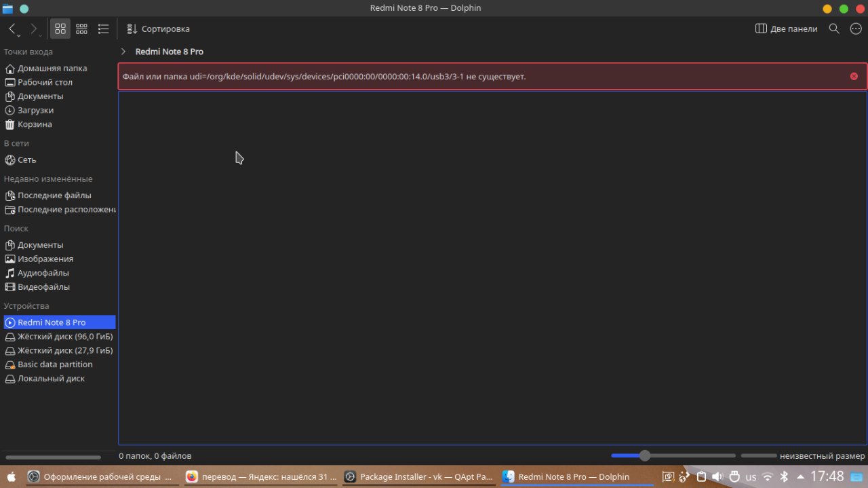Screen dimensions: 868x488
Task: Open the Корзина trash
Action: tap(58, 124)
